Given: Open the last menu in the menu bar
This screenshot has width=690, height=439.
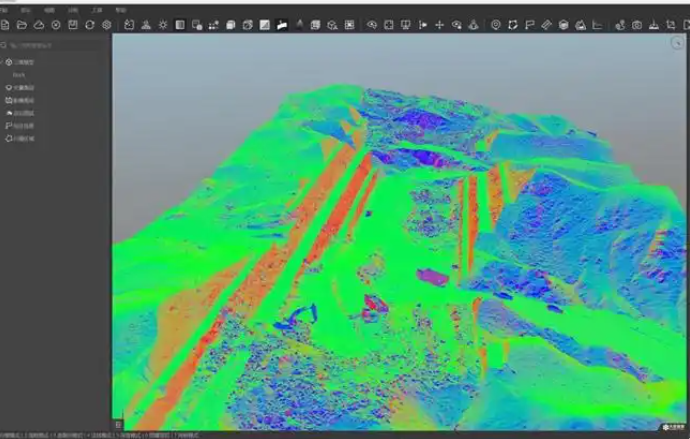Looking at the screenshot, I should [120, 10].
